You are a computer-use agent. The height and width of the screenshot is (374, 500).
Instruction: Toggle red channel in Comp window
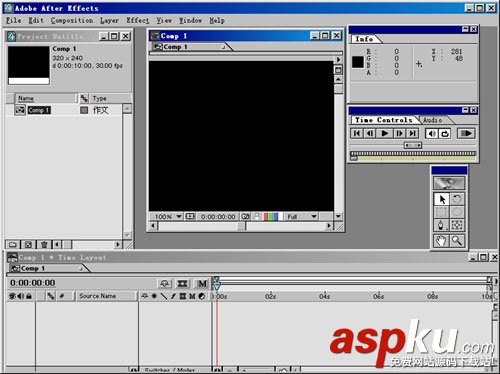click(x=266, y=217)
